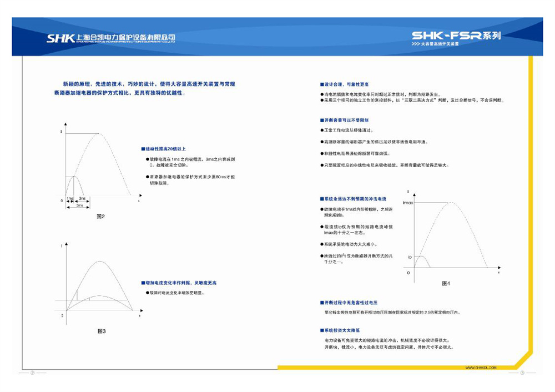Click the bullet mentioning 80ms 才能切除故障
Screen dimensions: 555x392
(x=190, y=179)
